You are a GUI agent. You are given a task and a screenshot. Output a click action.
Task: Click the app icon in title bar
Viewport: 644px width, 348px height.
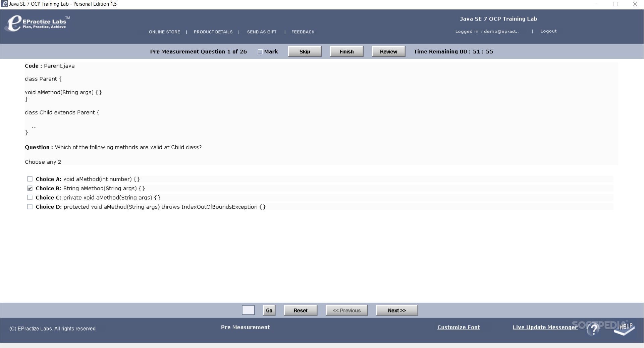pos(5,4)
